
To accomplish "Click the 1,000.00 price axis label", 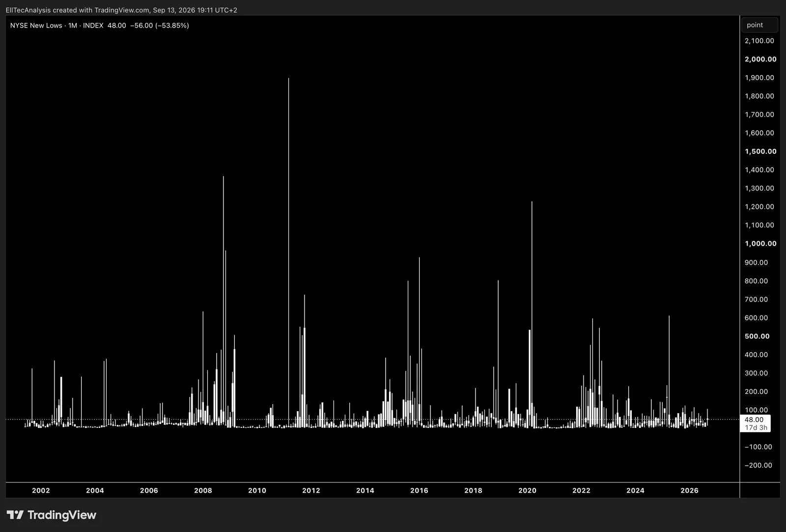I will tap(760, 244).
